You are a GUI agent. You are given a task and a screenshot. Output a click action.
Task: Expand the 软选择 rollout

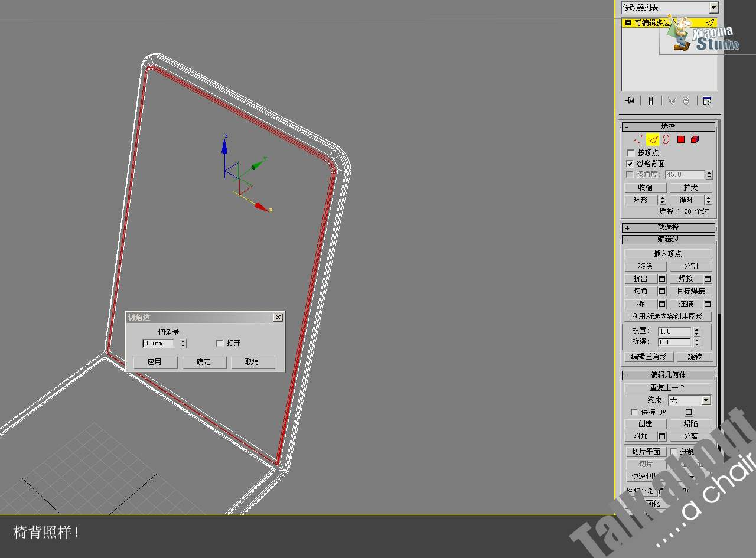[x=668, y=228]
